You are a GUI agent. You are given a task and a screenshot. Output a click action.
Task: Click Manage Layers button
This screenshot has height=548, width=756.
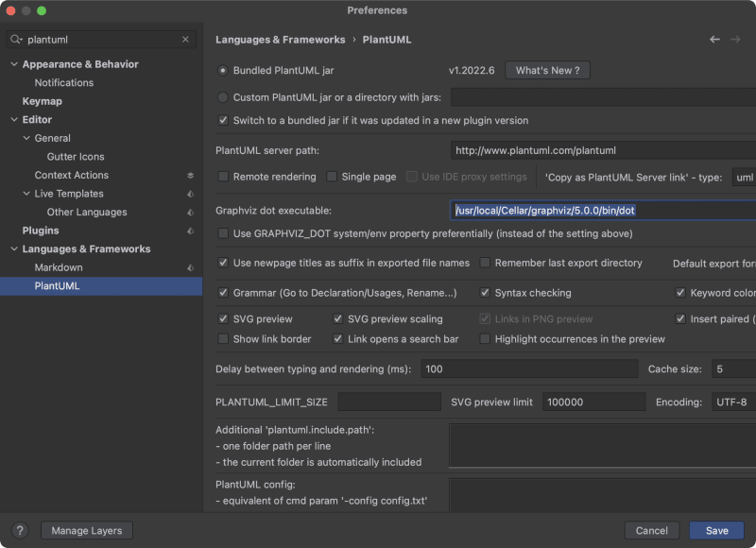point(87,531)
